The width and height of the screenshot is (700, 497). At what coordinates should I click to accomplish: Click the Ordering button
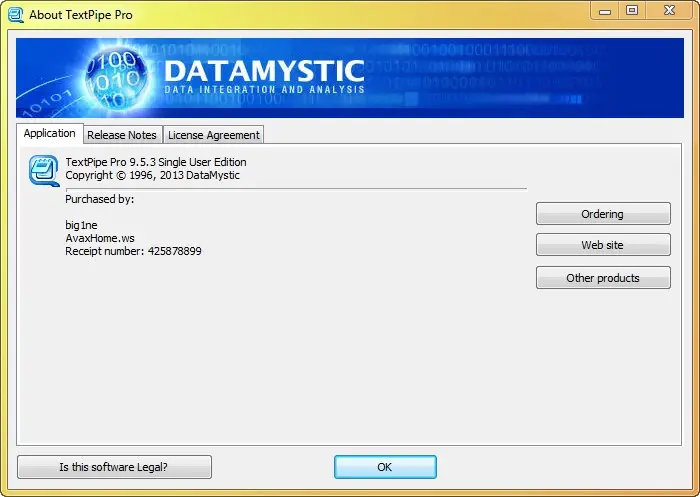point(603,214)
